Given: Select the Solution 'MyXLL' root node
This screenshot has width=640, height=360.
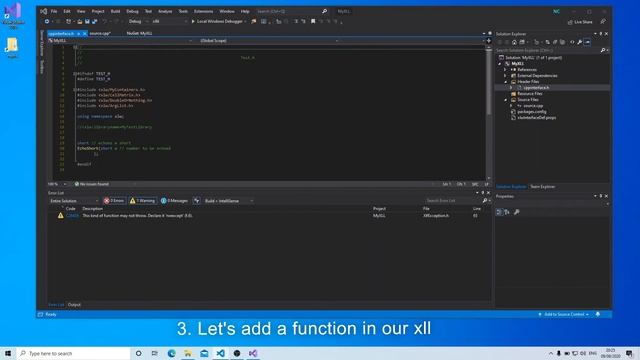Looking at the screenshot, I should pyautogui.click(x=533, y=58).
